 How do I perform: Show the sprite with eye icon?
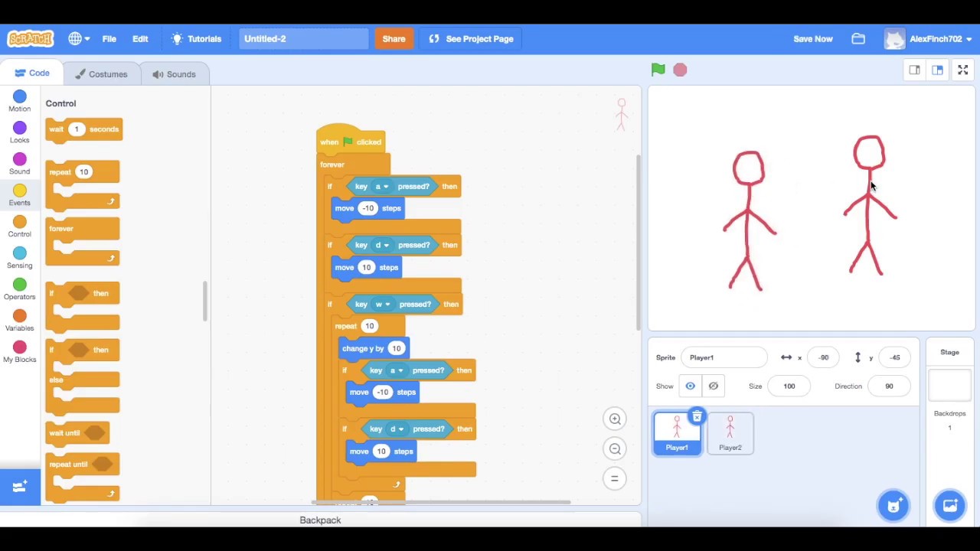pos(690,386)
